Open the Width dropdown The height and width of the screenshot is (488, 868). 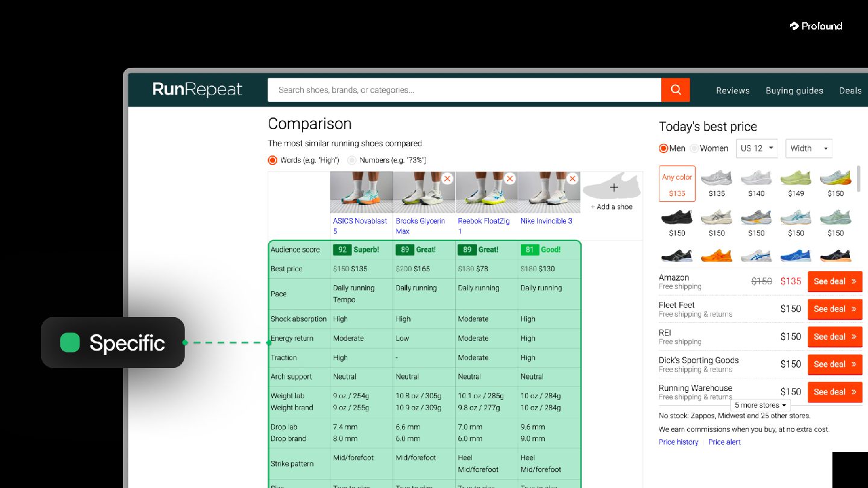coord(809,148)
